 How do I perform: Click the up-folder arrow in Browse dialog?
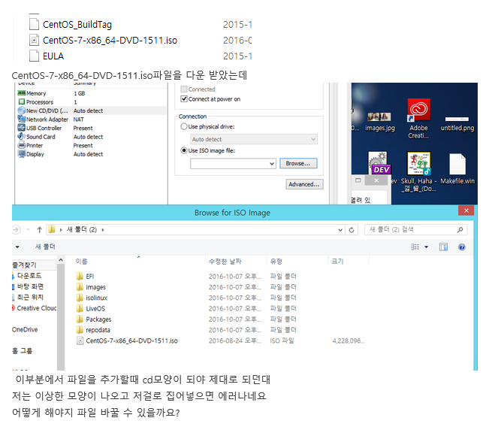[x=39, y=229]
